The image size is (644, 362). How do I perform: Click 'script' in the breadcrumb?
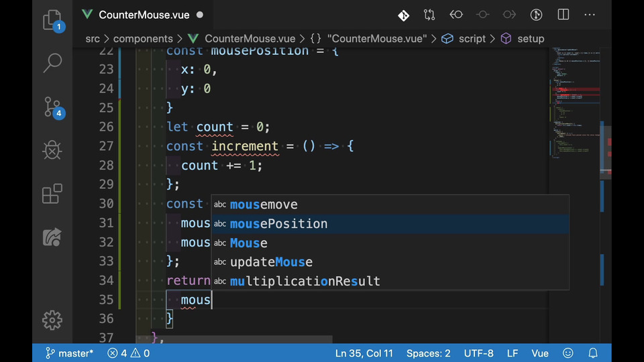(x=472, y=39)
